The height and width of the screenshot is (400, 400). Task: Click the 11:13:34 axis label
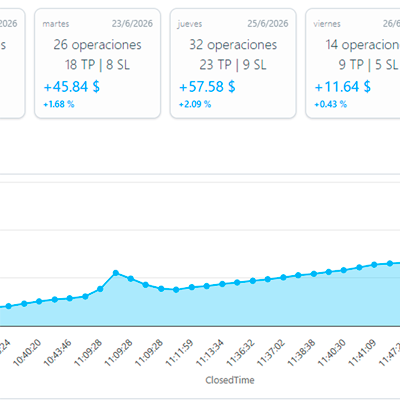[210, 352]
